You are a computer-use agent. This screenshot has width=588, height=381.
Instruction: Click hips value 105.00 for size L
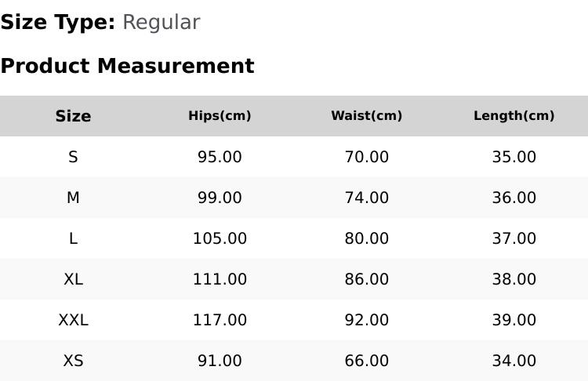click(x=220, y=238)
